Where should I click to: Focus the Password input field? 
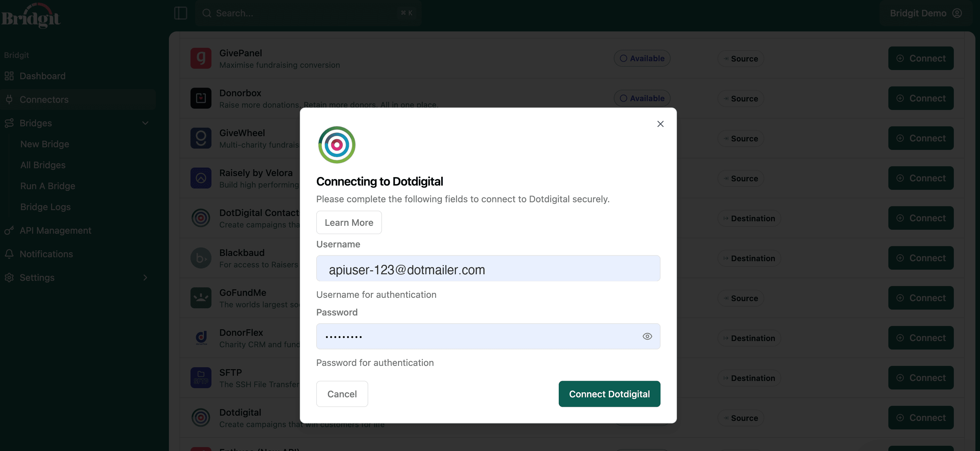coord(488,336)
